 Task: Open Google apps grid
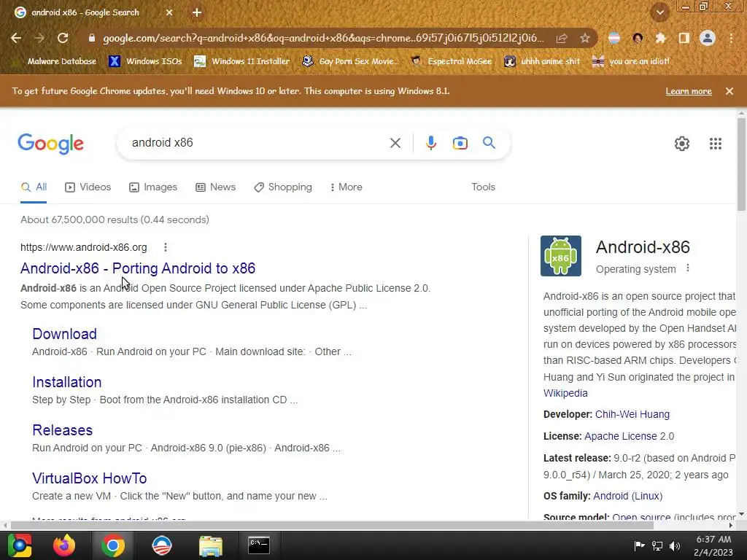[x=716, y=144]
